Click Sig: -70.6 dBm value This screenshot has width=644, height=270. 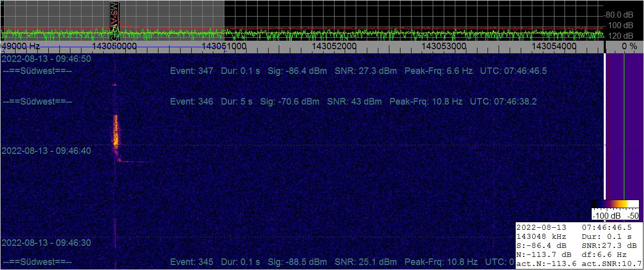pyautogui.click(x=290, y=102)
